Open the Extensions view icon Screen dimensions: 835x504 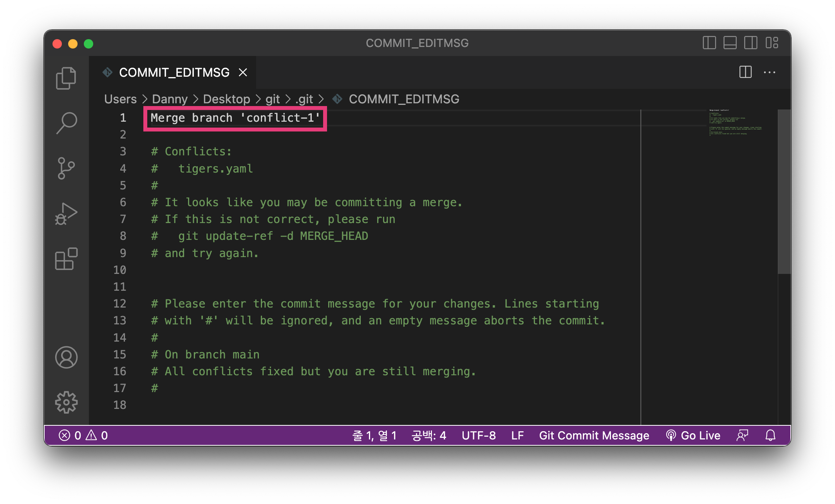click(x=66, y=259)
